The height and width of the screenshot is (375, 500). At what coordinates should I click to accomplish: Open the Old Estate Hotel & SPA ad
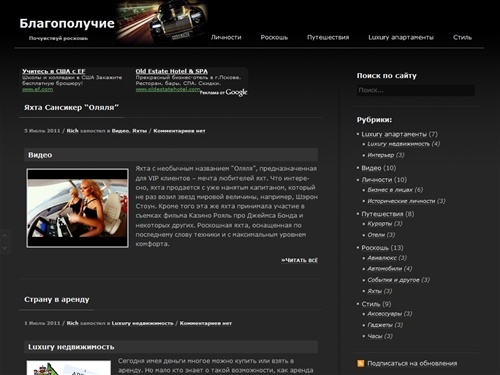pyautogui.click(x=171, y=71)
